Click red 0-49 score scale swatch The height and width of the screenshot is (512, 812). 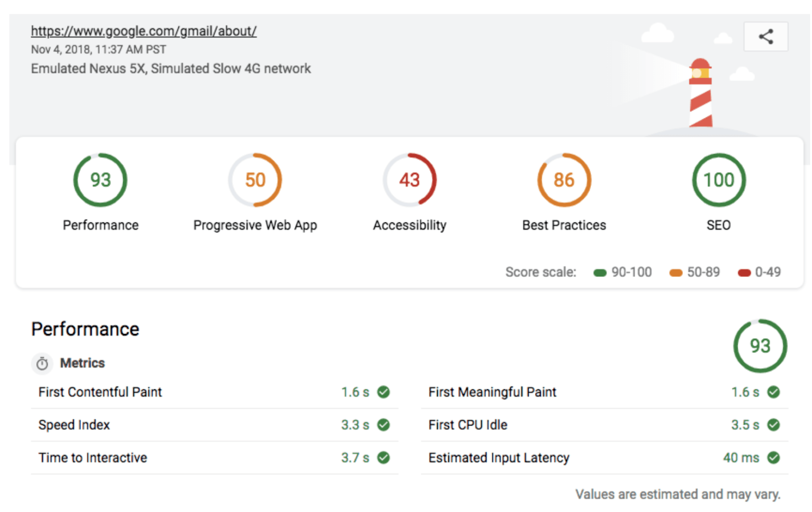744,273
